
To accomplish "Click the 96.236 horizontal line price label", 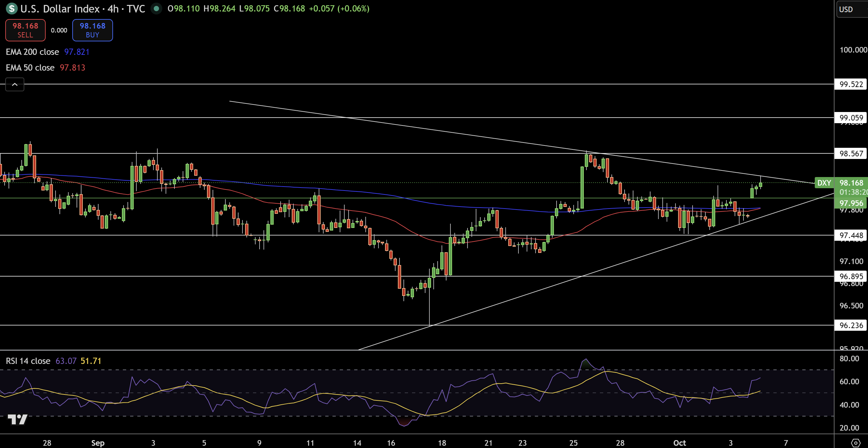I will tap(851, 325).
